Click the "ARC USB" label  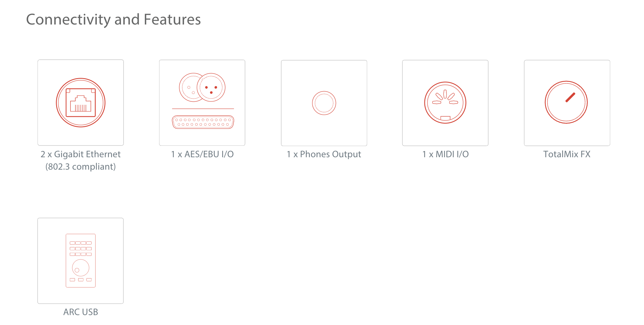(x=81, y=312)
